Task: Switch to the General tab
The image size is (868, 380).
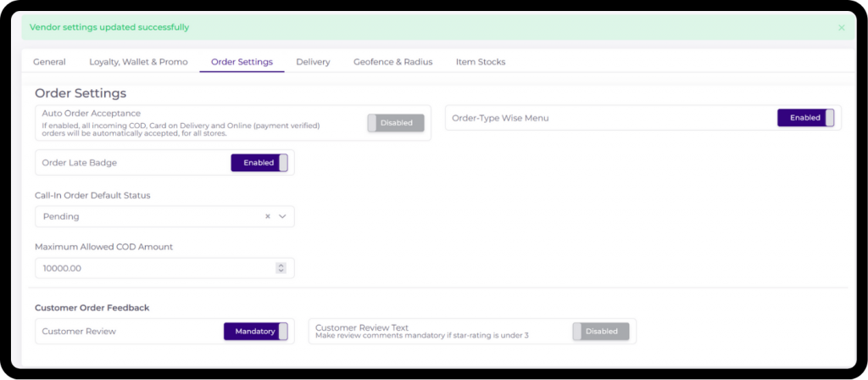Action: pos(49,62)
